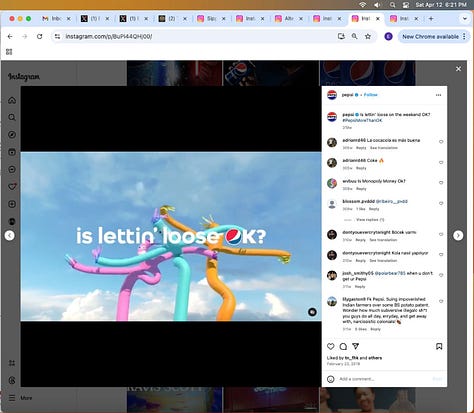Viewport: 474px width, 413px height.
Task: Open Instagram Home from the sidebar
Action: 12,100
